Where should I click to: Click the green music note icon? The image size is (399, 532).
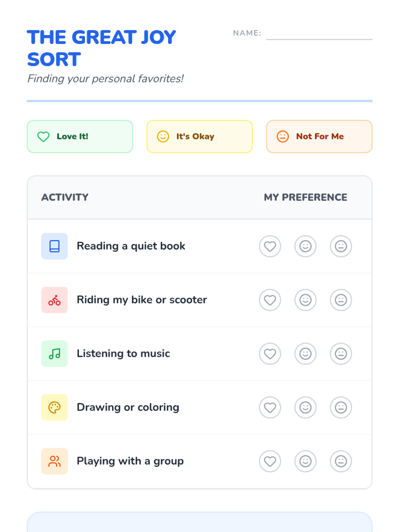54,354
